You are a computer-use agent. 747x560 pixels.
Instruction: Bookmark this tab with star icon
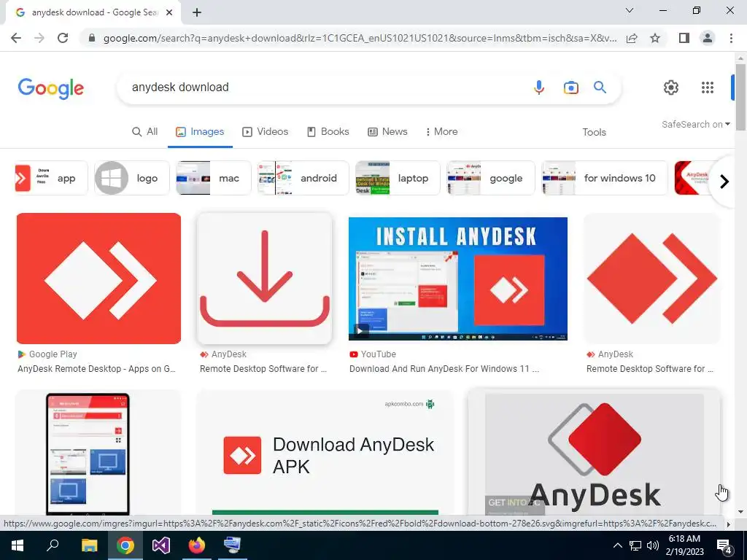coord(655,38)
